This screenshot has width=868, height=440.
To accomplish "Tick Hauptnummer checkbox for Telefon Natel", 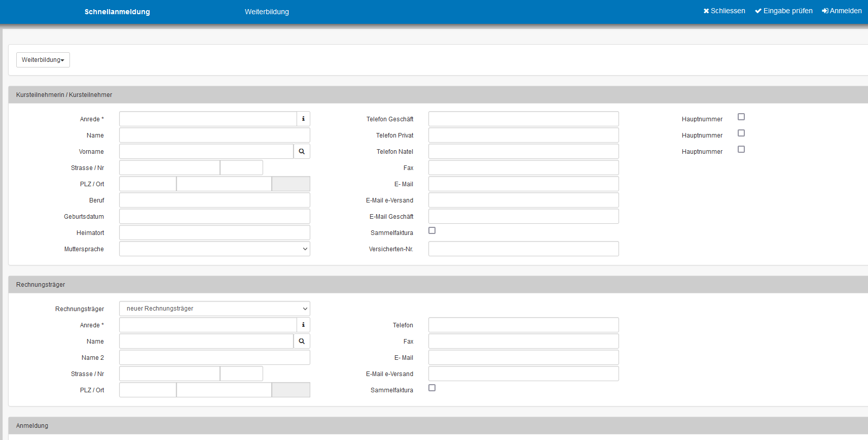I will (741, 149).
